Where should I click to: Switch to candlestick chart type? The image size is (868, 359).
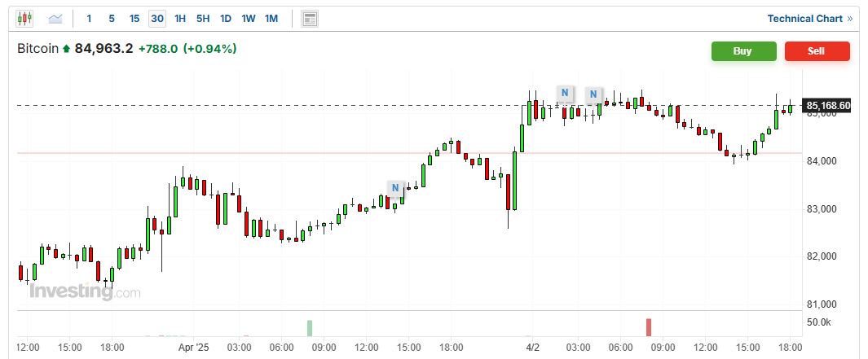tap(24, 18)
